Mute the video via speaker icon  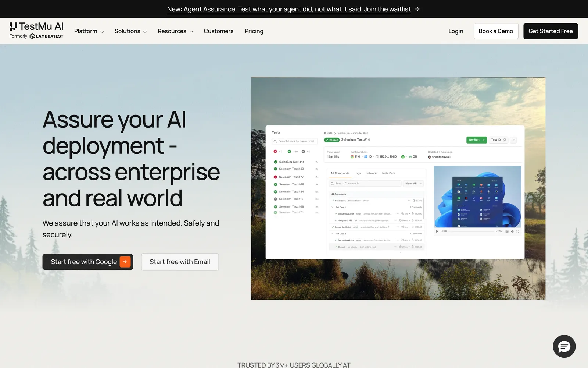pyautogui.click(x=512, y=231)
